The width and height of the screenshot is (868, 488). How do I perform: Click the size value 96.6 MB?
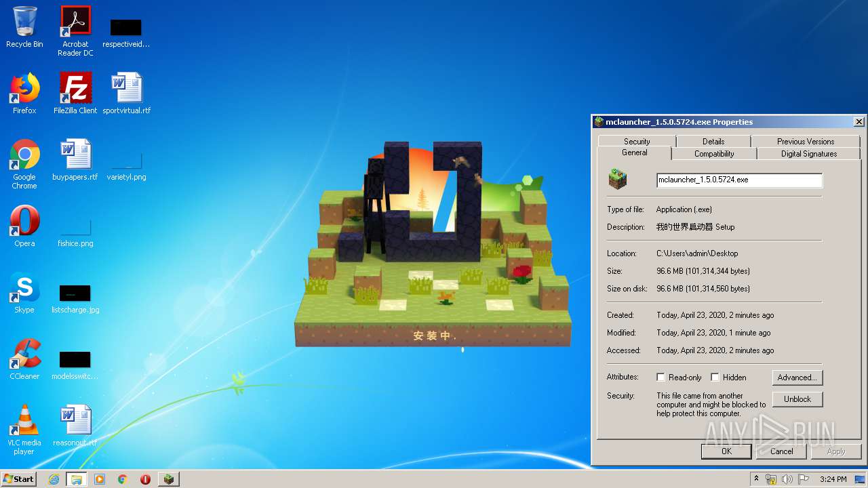pyautogui.click(x=703, y=271)
